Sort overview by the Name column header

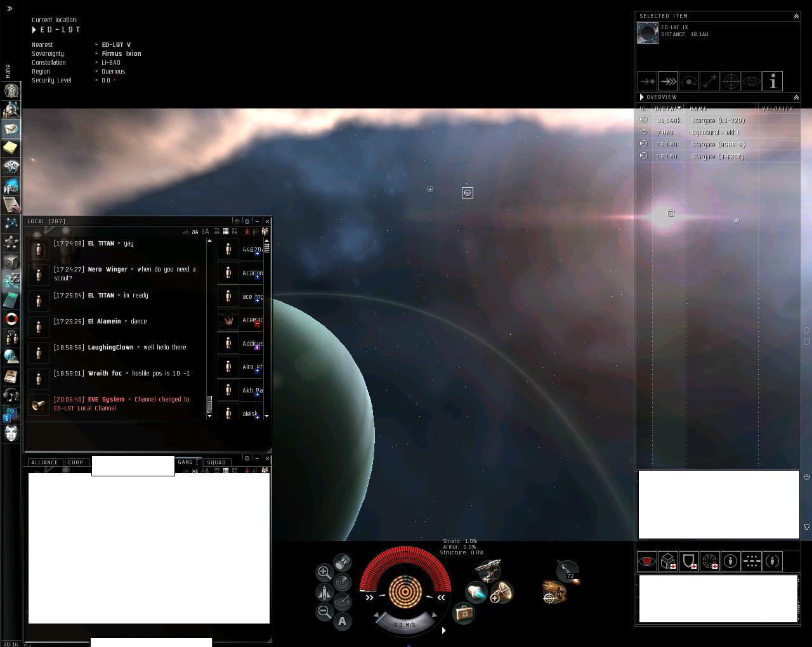[698, 108]
